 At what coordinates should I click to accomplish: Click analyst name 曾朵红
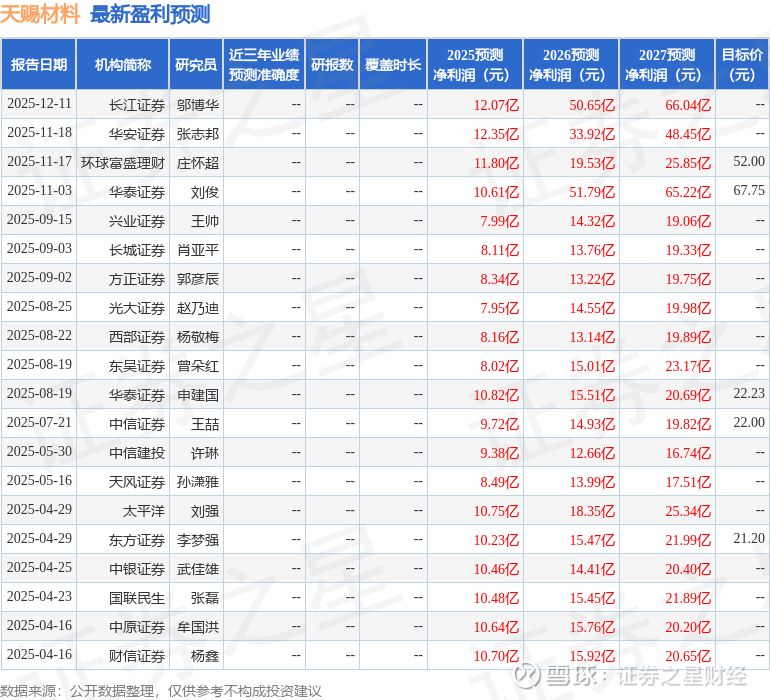click(197, 366)
